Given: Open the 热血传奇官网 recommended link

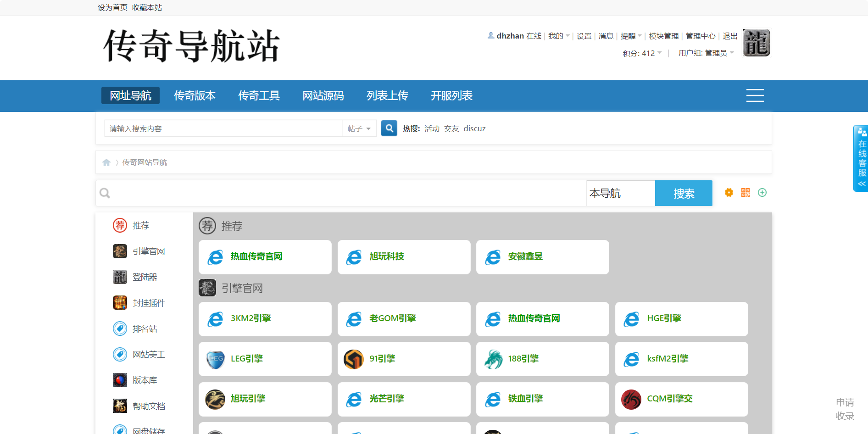Looking at the screenshot, I should tap(256, 256).
